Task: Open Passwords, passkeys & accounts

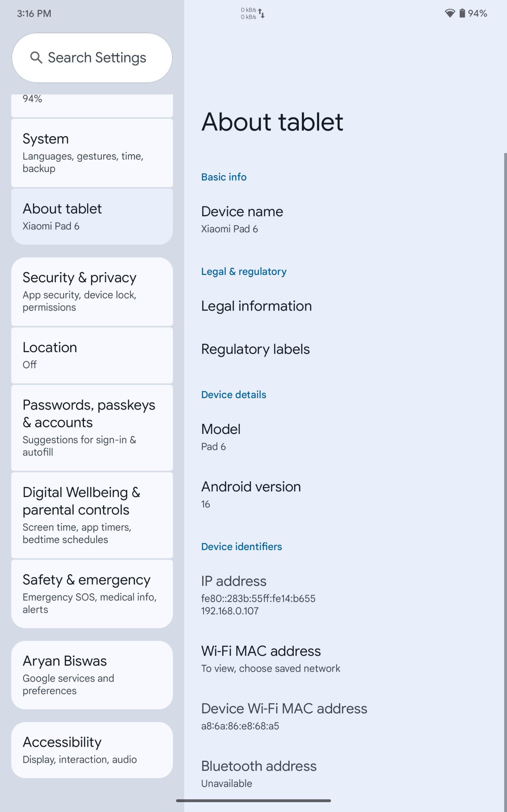Action: (92, 428)
